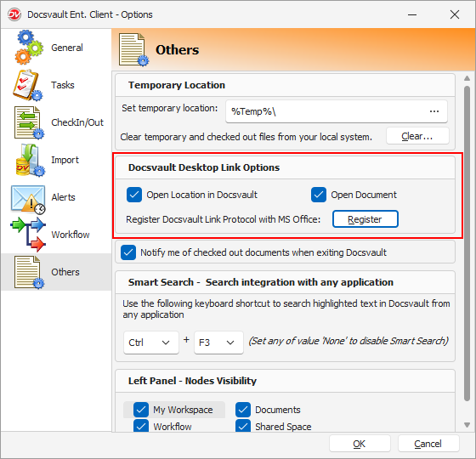The height and width of the screenshot is (459, 476).
Task: Click the vertical scrollbar thumb
Action: coord(467,244)
